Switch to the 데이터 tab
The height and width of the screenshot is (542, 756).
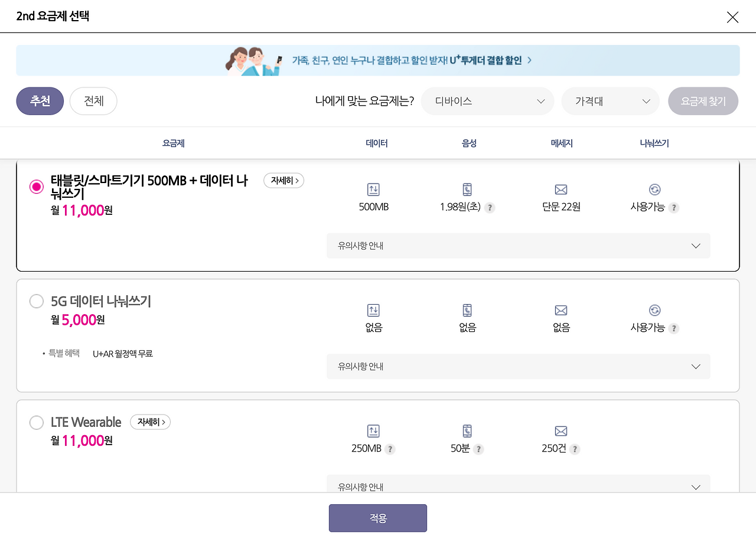coord(376,143)
